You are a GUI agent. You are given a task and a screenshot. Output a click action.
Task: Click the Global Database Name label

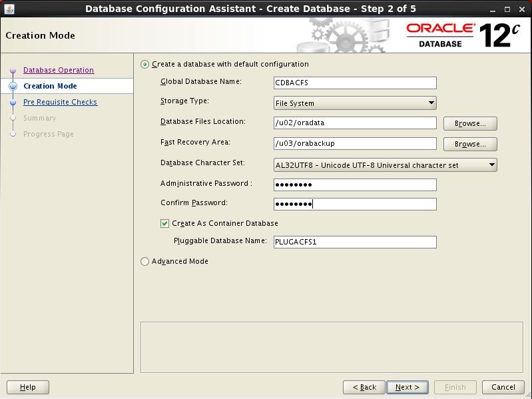point(201,81)
